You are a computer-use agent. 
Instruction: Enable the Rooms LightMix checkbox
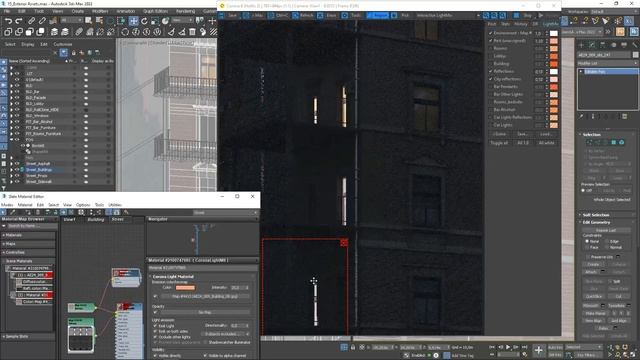(491, 49)
